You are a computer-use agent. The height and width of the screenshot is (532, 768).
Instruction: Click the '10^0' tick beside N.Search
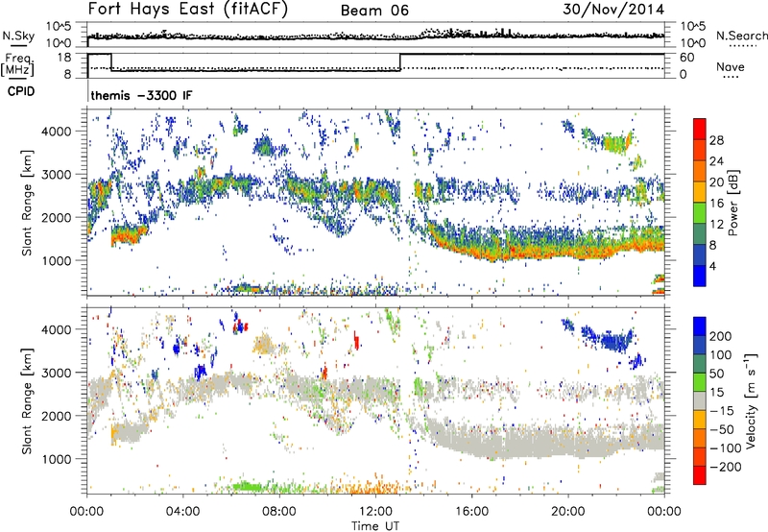click(693, 42)
